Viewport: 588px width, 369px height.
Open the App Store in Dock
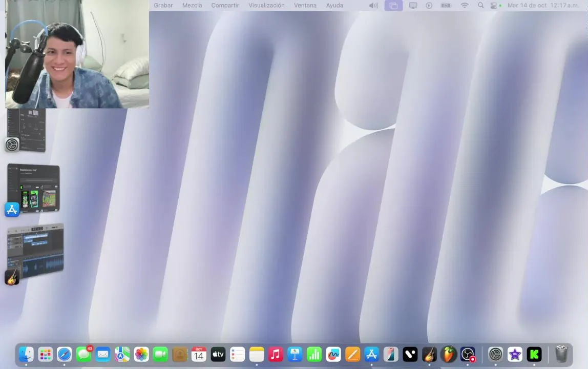click(x=372, y=354)
